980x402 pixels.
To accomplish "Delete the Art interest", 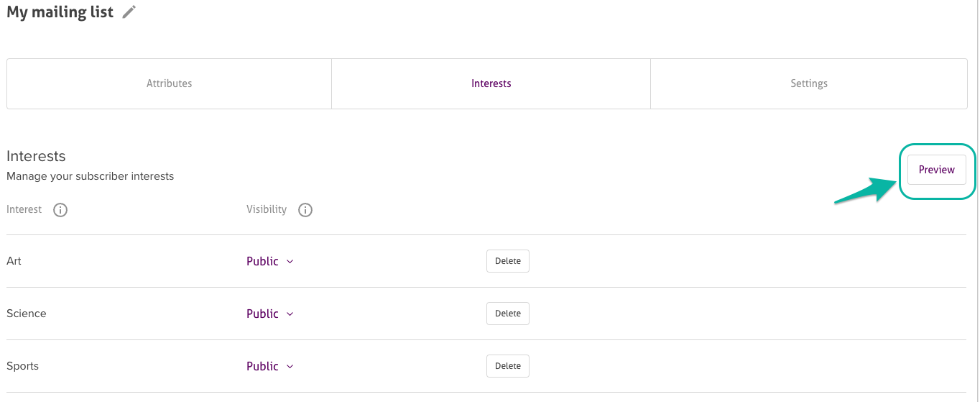I will pos(507,261).
